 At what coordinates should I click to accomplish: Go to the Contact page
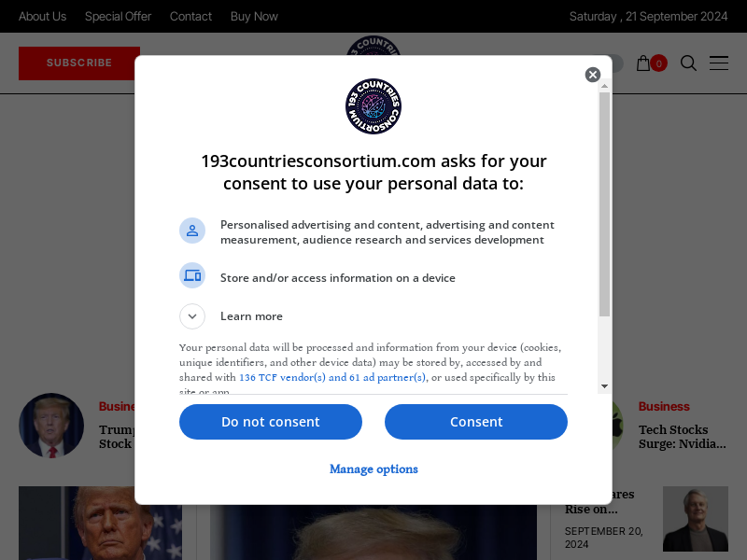point(190,16)
